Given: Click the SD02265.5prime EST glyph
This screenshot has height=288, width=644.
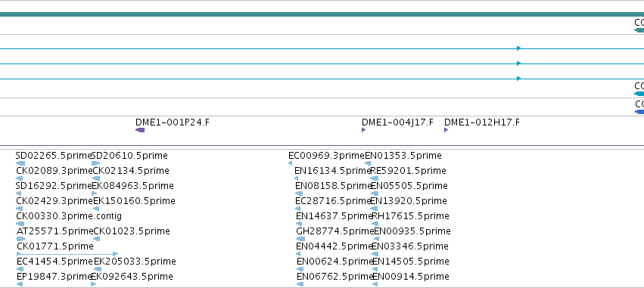Looking at the screenshot, I should [20, 163].
